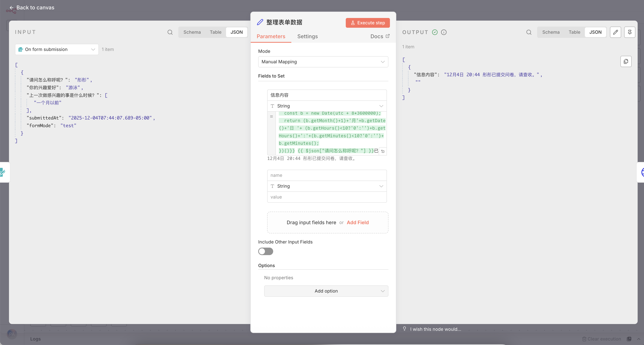Click the Add Field link
The height and width of the screenshot is (345, 644).
358,222
